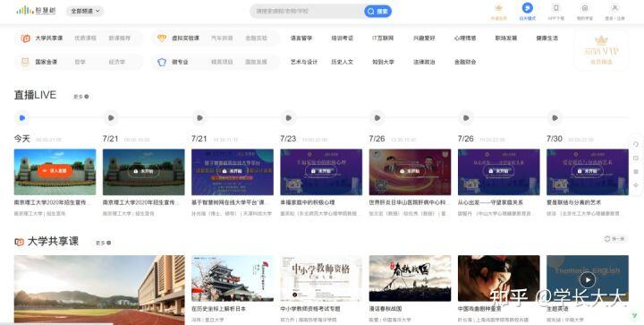644x325 pixels.
Task: Click the Zhihuishu logo in the header
Action: coord(36,11)
